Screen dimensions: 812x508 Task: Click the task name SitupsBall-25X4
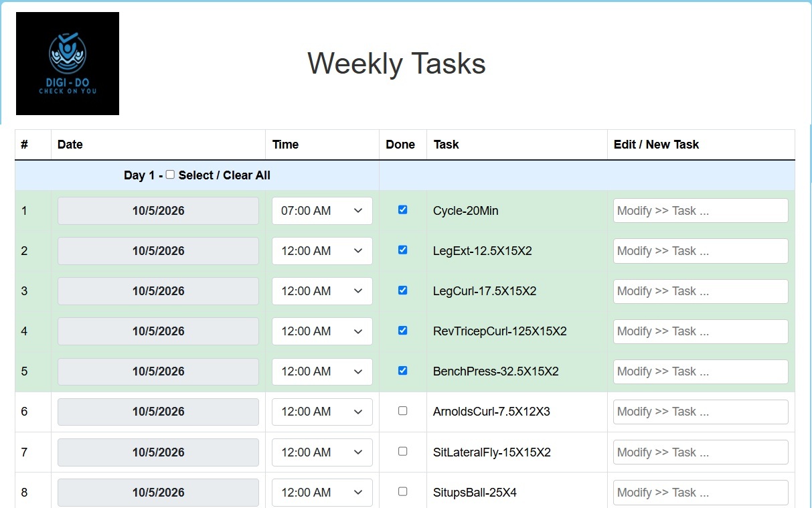pyautogui.click(x=475, y=493)
